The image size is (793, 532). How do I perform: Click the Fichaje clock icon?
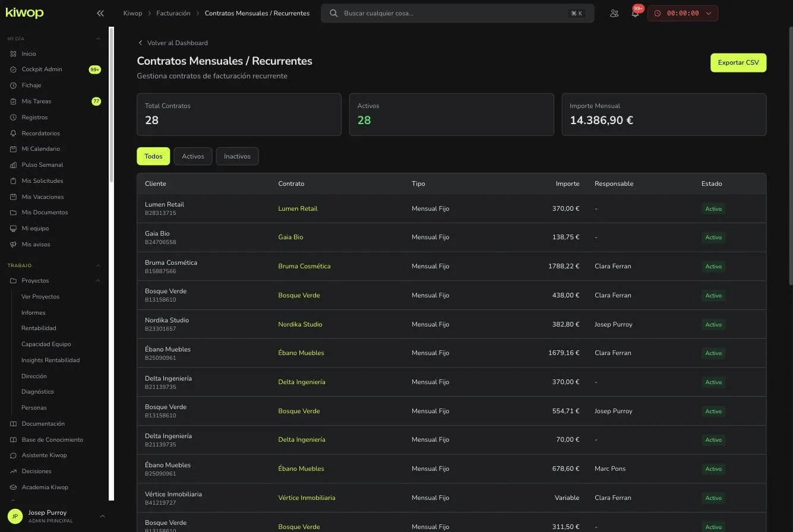[13, 85]
